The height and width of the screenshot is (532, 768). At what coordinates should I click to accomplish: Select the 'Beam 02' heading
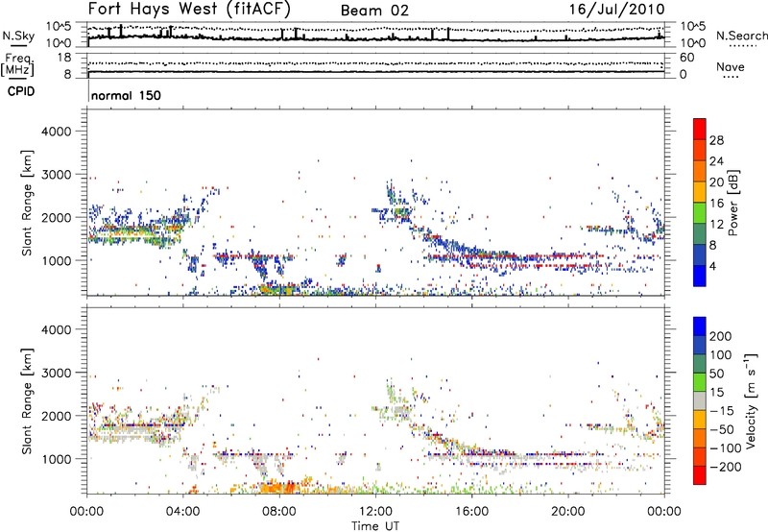pos(374,11)
